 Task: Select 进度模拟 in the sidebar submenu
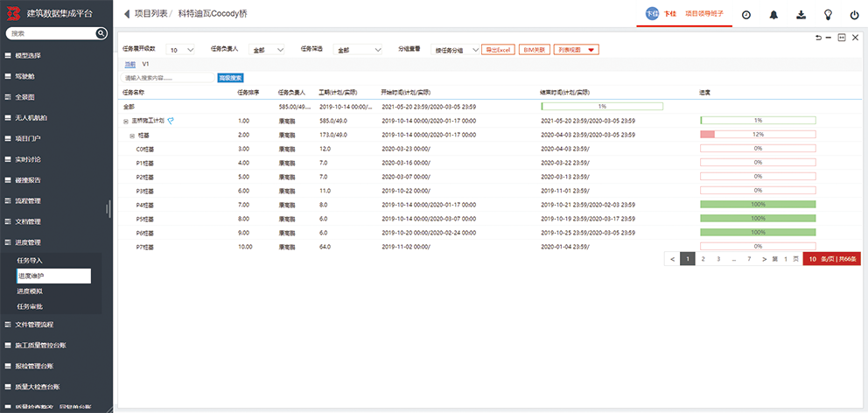(30, 290)
